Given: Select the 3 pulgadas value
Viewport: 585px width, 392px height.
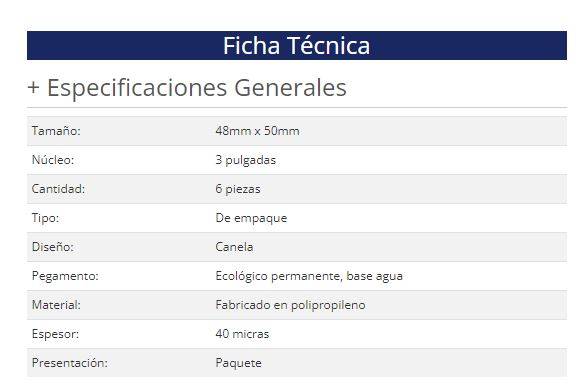Looking at the screenshot, I should click(x=245, y=160).
